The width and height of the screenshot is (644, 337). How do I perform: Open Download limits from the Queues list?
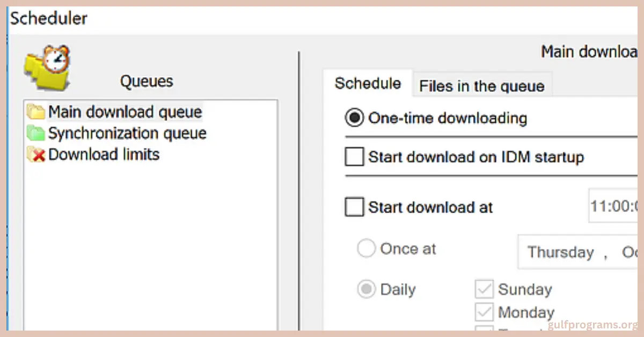[104, 155]
